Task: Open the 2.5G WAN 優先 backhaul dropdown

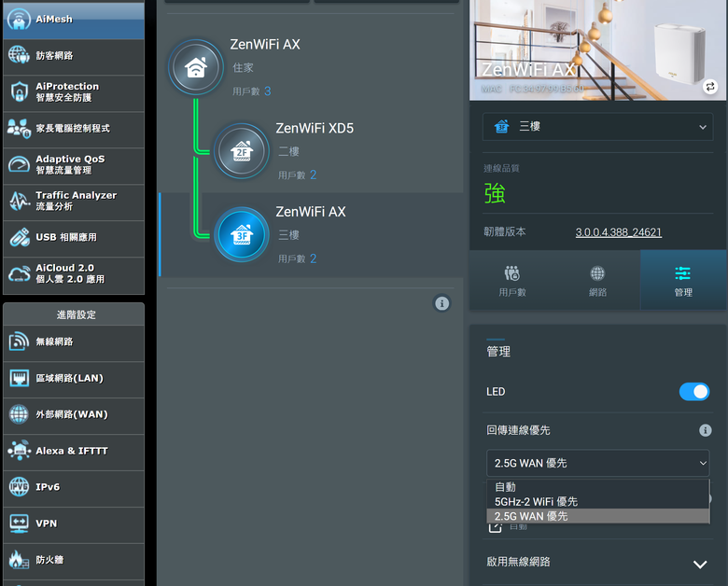Action: click(597, 463)
